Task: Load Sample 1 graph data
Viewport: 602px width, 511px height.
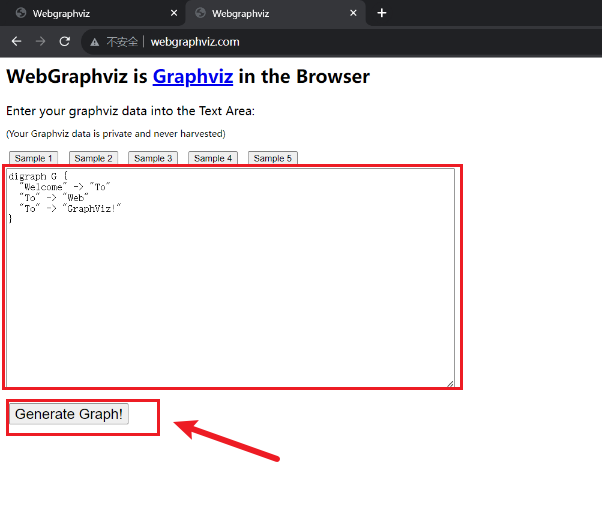Action: 33,158
